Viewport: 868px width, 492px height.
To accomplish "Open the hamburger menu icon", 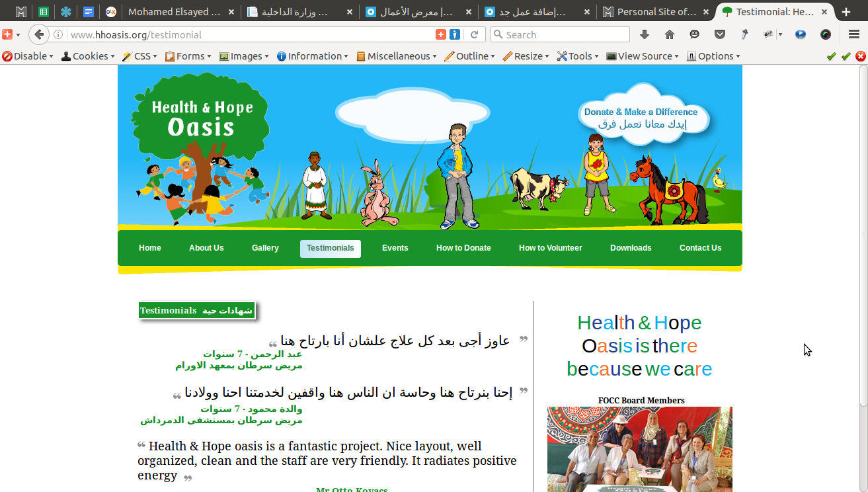I will tap(854, 34).
